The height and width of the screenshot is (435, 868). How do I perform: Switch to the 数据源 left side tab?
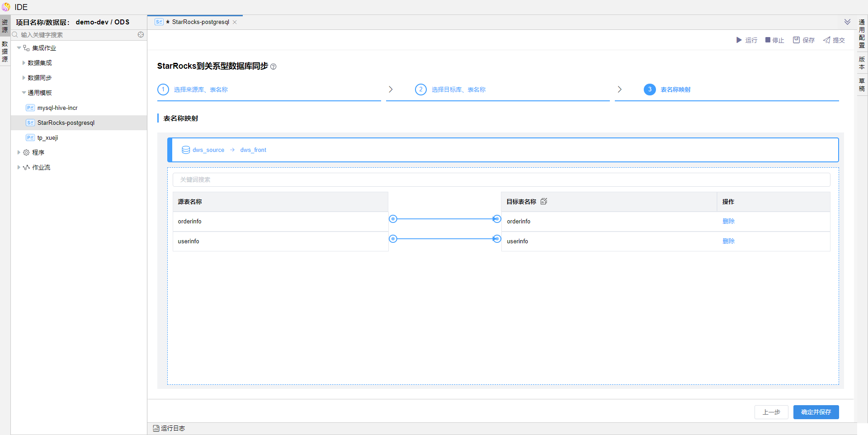point(5,52)
